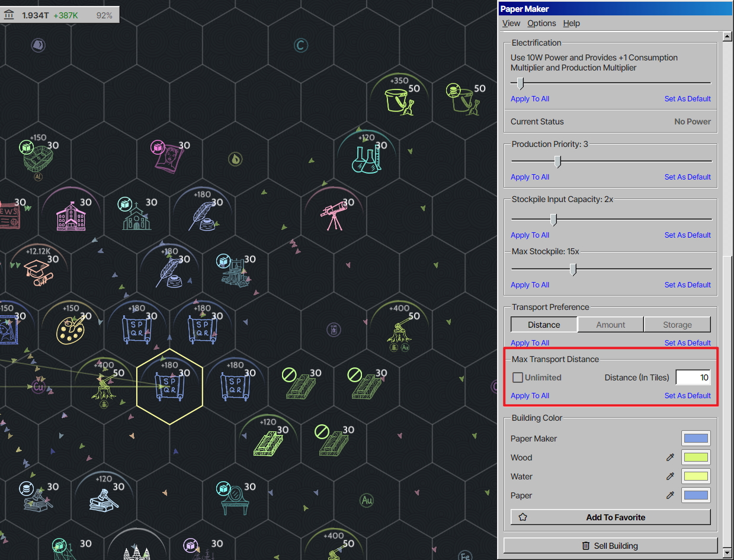
Task: Open the View menu
Action: click(511, 23)
